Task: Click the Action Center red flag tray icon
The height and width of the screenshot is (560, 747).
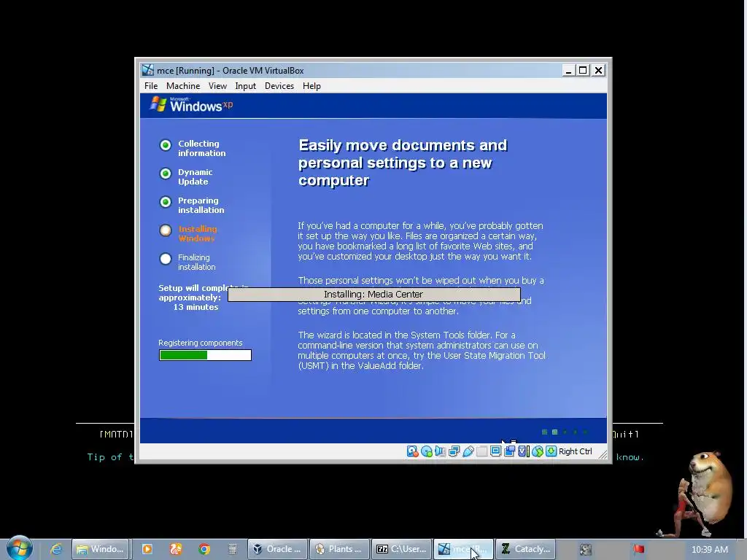Action: (639, 549)
